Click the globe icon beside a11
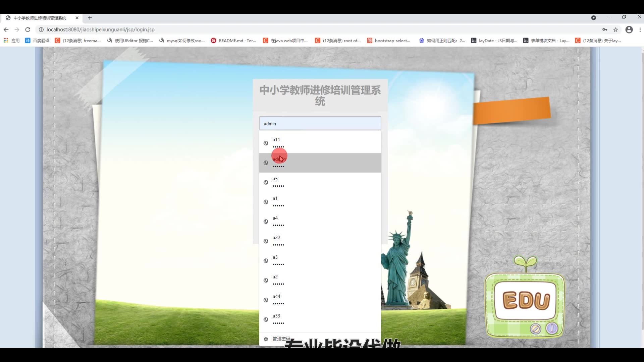The image size is (644, 362). (266, 143)
